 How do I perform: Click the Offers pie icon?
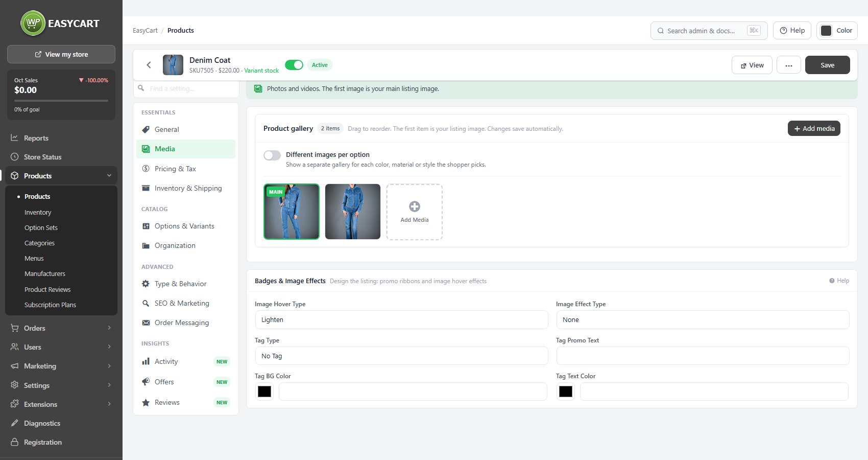tap(146, 382)
